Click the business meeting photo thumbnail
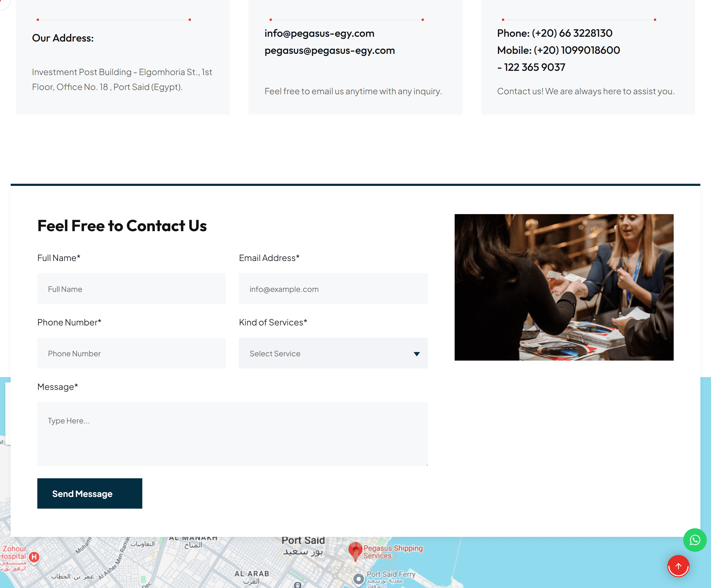This screenshot has height=588, width=711. (x=564, y=287)
